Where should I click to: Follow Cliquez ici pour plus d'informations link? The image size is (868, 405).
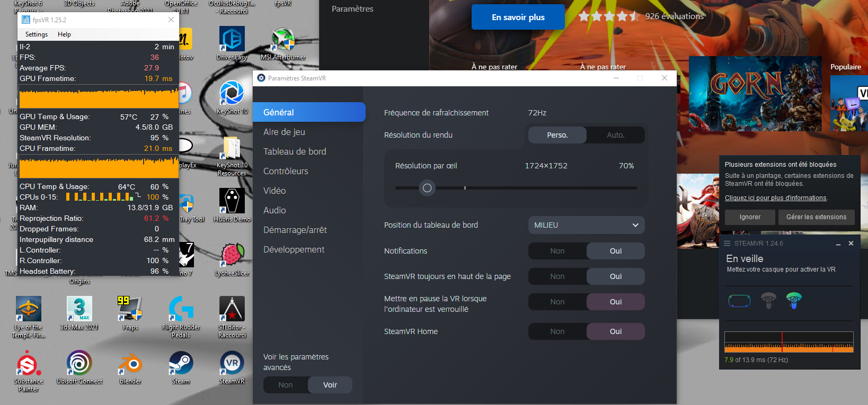pyautogui.click(x=776, y=198)
